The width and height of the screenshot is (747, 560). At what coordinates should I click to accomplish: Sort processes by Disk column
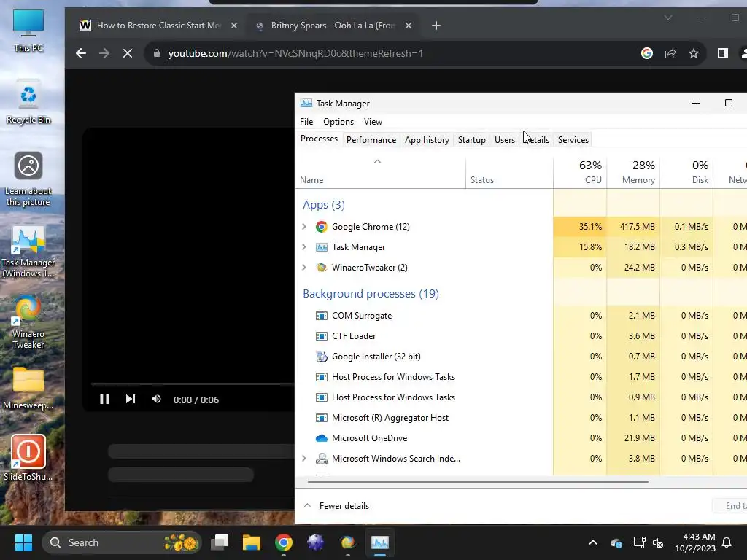(687, 172)
